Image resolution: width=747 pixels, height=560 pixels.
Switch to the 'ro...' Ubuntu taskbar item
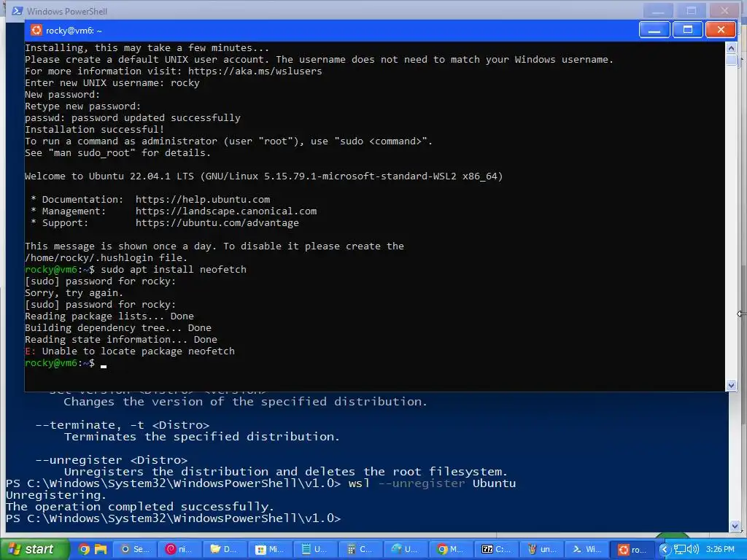(632, 549)
